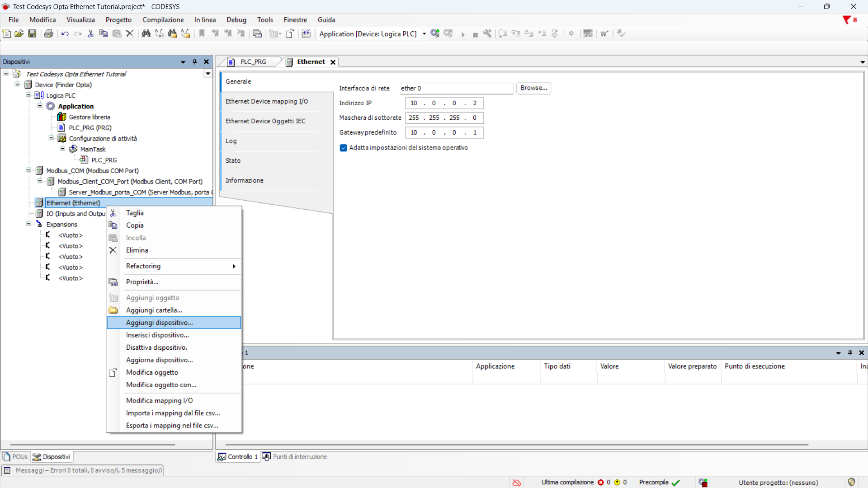The width and height of the screenshot is (868, 488).
Task: Open Find with the binoculars icon
Action: [146, 33]
